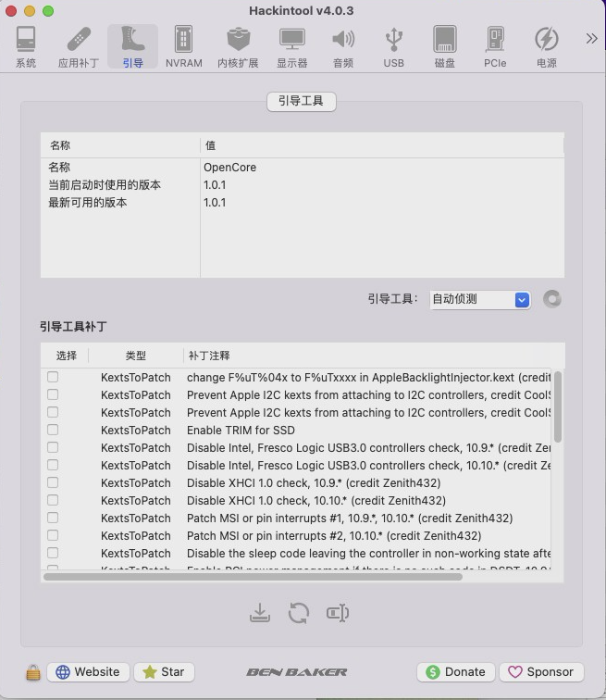Image resolution: width=606 pixels, height=700 pixels.
Task: Check the USB3.0 controllers check 10.10 checkbox
Action: (x=53, y=465)
